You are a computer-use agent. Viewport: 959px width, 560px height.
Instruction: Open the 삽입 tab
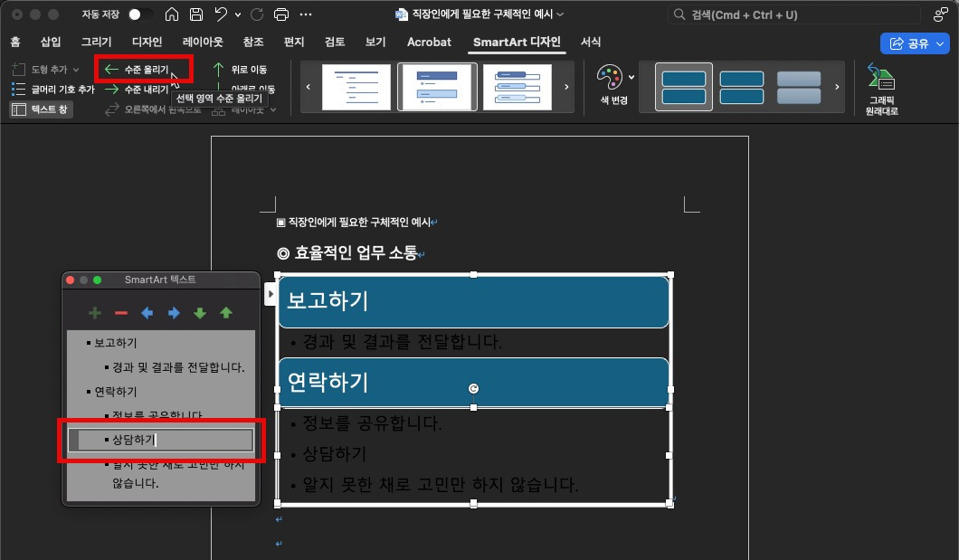(51, 42)
